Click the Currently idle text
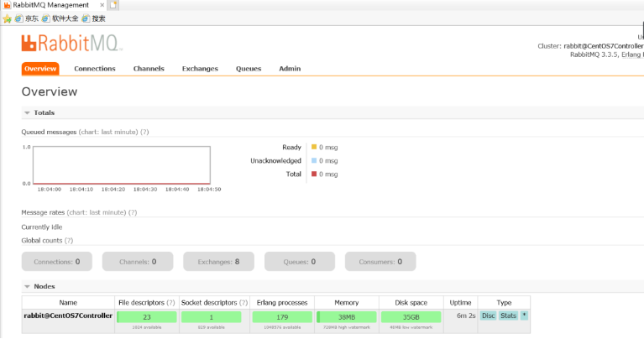Screen dimensions: 644x339 click(x=42, y=227)
